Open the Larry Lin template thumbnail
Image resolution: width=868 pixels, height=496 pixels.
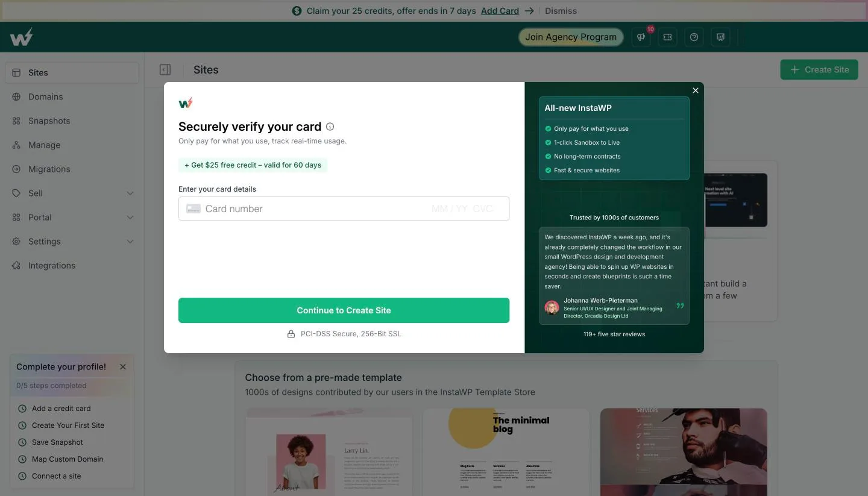[x=329, y=452]
